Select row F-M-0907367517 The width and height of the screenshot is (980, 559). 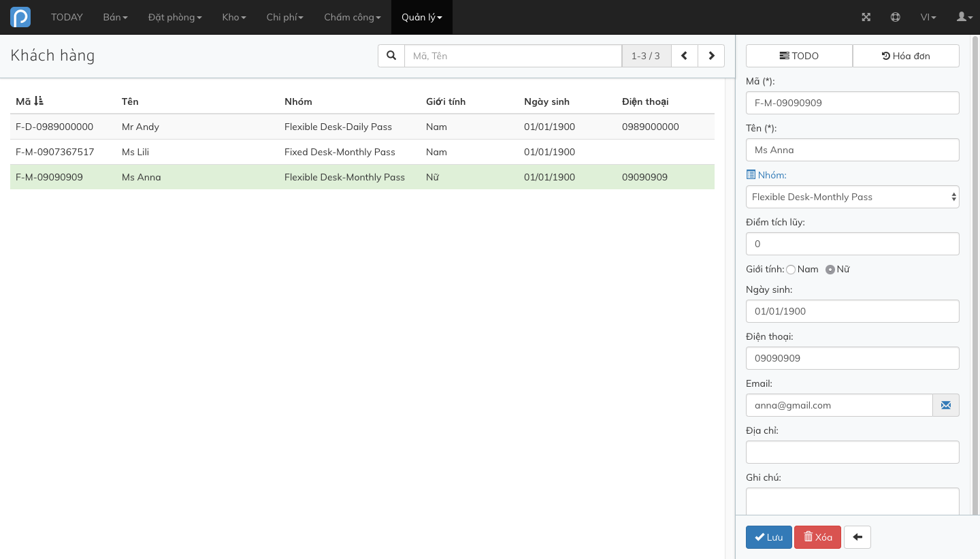point(362,152)
